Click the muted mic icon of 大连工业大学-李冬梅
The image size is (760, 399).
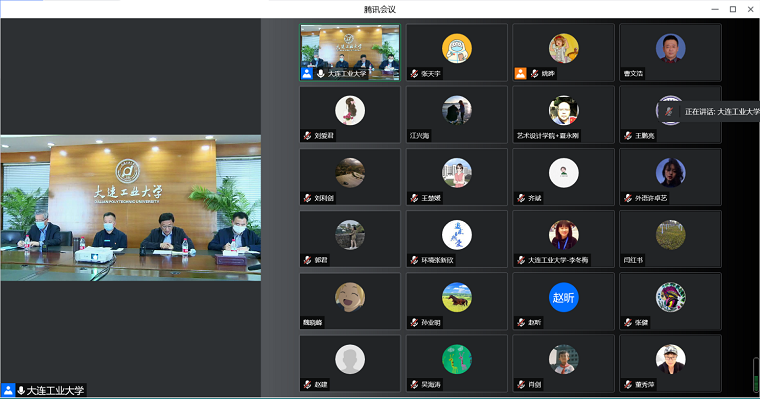[521, 260]
